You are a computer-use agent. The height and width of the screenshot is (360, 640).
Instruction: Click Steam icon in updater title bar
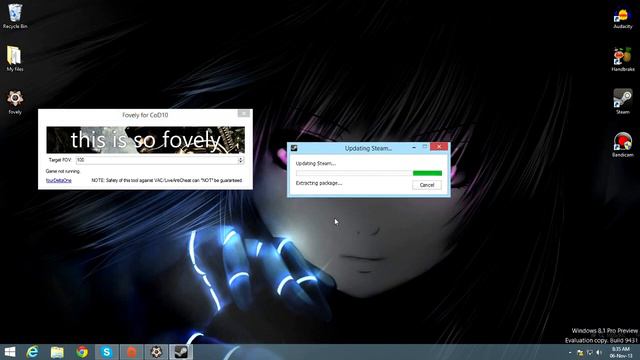point(294,148)
